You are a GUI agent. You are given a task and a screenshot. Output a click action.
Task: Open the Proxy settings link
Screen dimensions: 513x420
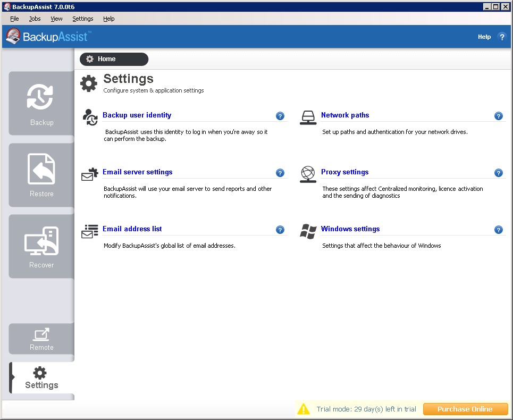point(344,172)
